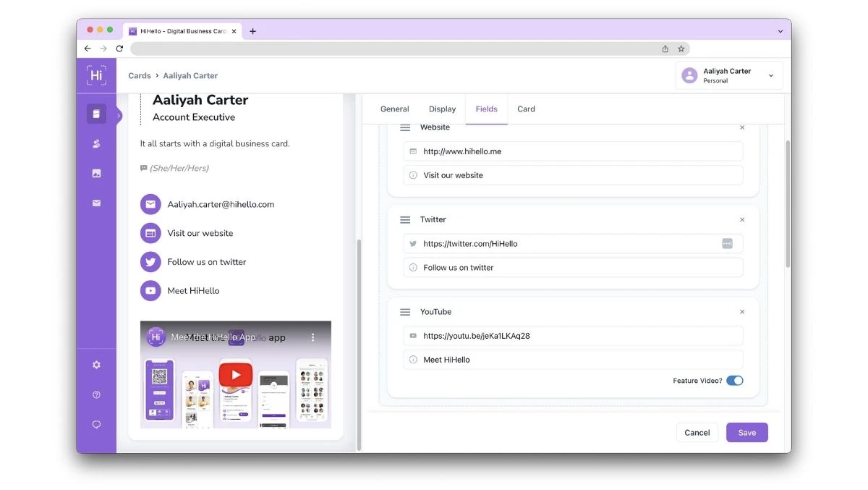Open the Contacts section from the sidebar

pyautogui.click(x=96, y=143)
